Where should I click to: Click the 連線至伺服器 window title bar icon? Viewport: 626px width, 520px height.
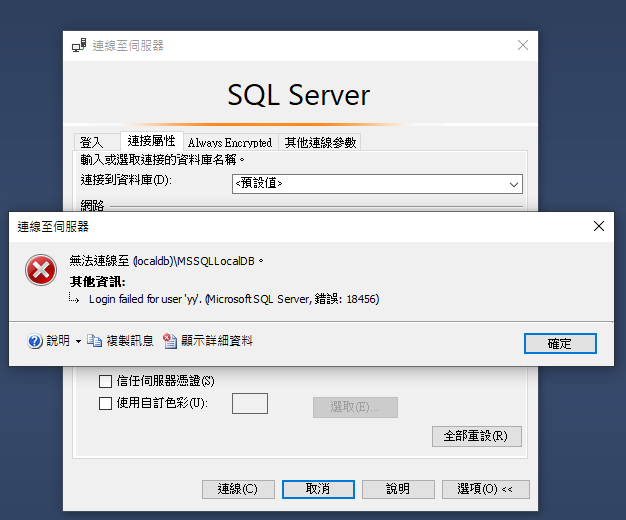tap(79, 46)
